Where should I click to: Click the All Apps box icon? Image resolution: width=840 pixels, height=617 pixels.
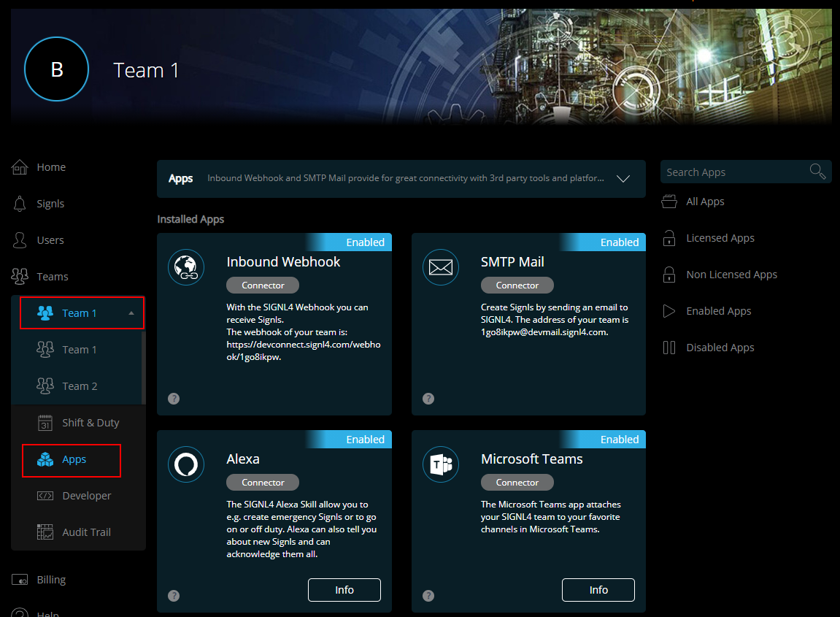click(669, 202)
